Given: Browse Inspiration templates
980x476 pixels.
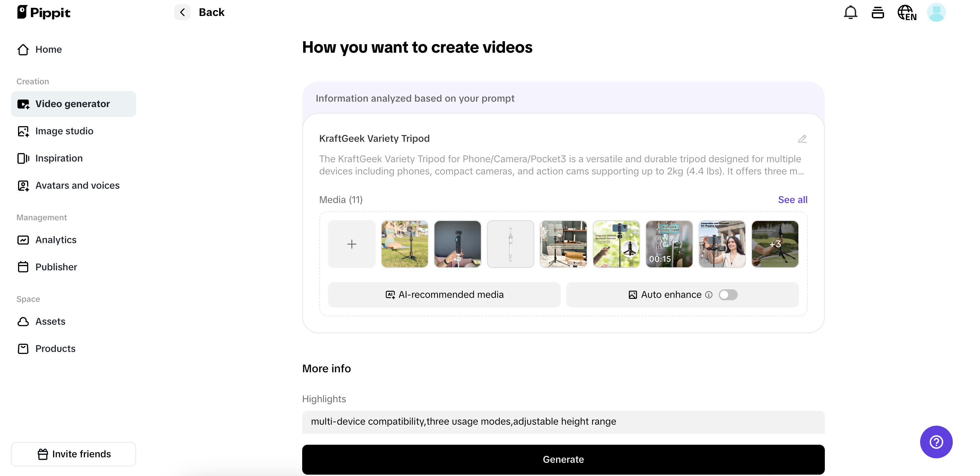Looking at the screenshot, I should (x=59, y=158).
